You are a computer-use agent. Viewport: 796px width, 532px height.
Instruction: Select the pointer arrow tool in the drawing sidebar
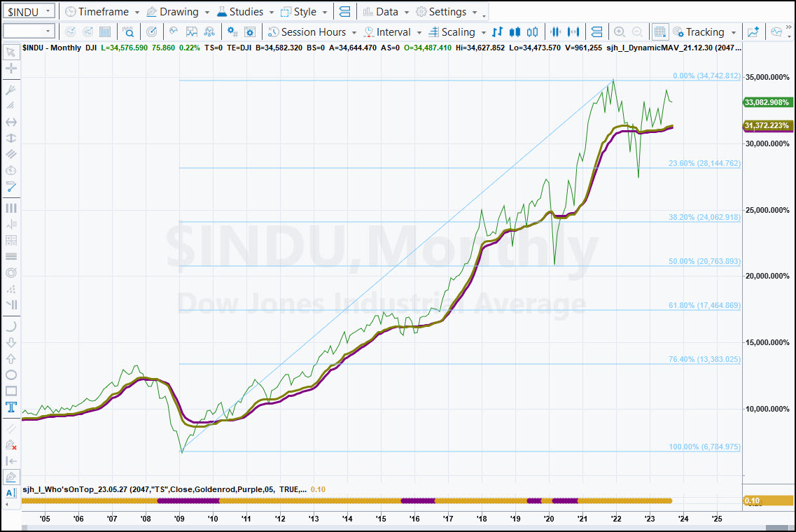pos(11,52)
